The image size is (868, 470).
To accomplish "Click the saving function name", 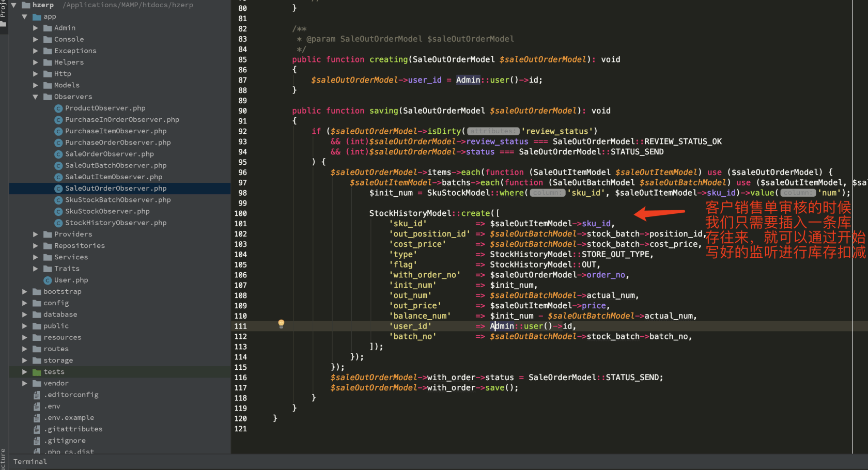I will [383, 111].
